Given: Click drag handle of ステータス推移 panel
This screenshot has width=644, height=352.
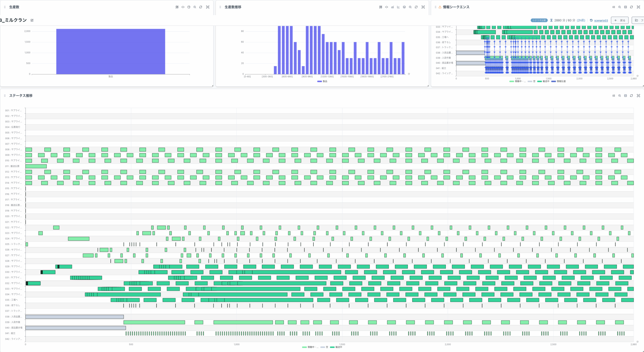Looking at the screenshot, I should click(5, 96).
